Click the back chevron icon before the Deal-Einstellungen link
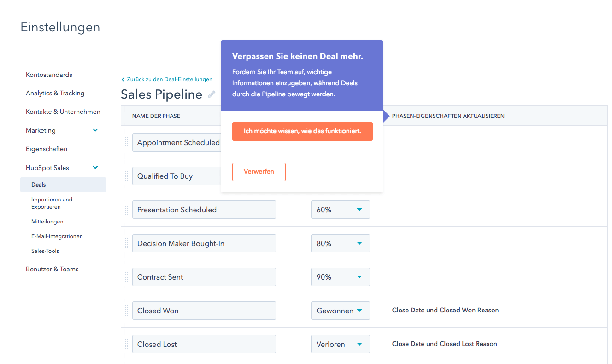Screen dimensions: 612x364 click(123, 79)
